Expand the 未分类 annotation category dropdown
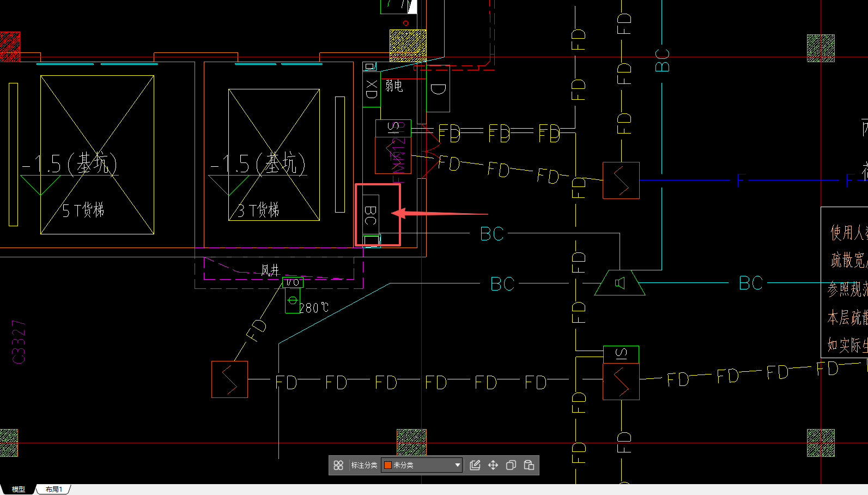Image resolution: width=868 pixels, height=495 pixels. click(457, 465)
